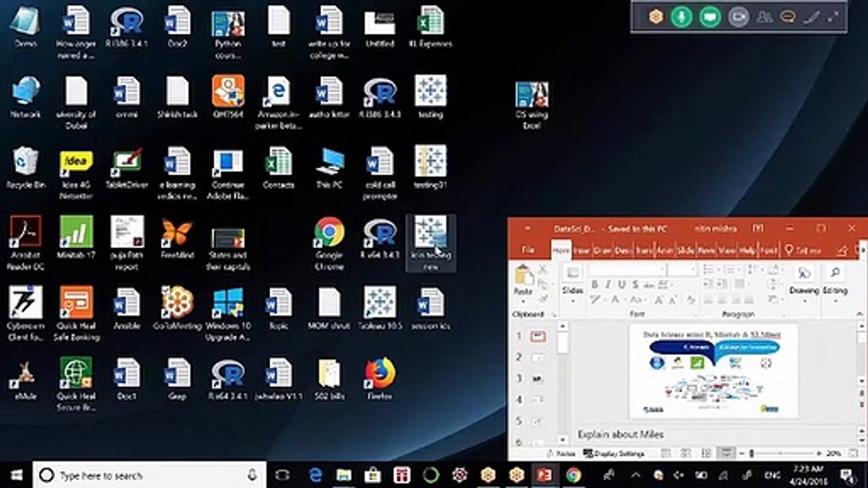Open the File tab in PowerPoint
This screenshot has height=488, width=868.
pos(528,250)
